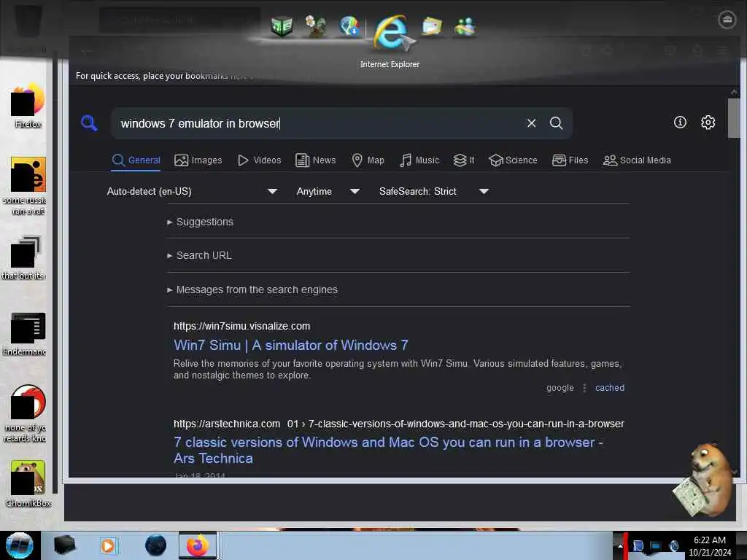Open the Anytime time range dropdown
The image size is (747, 560).
click(328, 192)
